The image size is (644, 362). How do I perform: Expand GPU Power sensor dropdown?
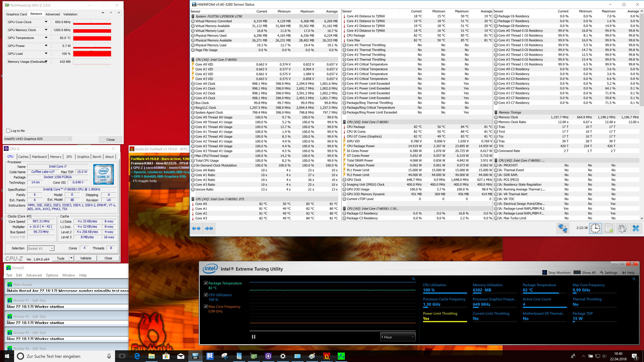[46, 46]
